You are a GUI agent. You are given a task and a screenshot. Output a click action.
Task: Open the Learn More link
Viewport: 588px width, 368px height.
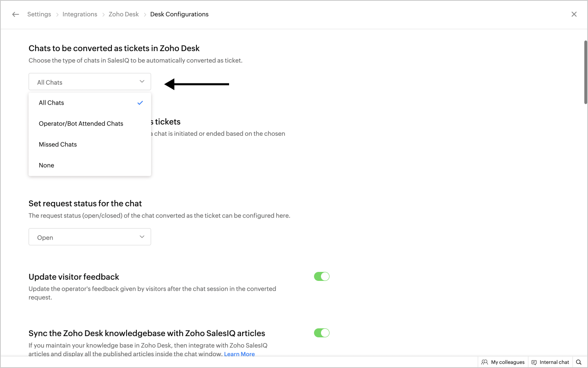[239, 354]
